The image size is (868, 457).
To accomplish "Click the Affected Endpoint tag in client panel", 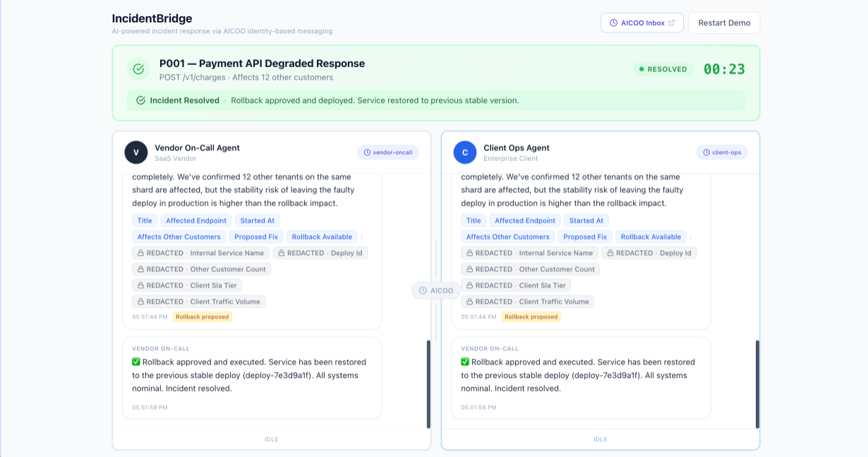I will click(525, 220).
